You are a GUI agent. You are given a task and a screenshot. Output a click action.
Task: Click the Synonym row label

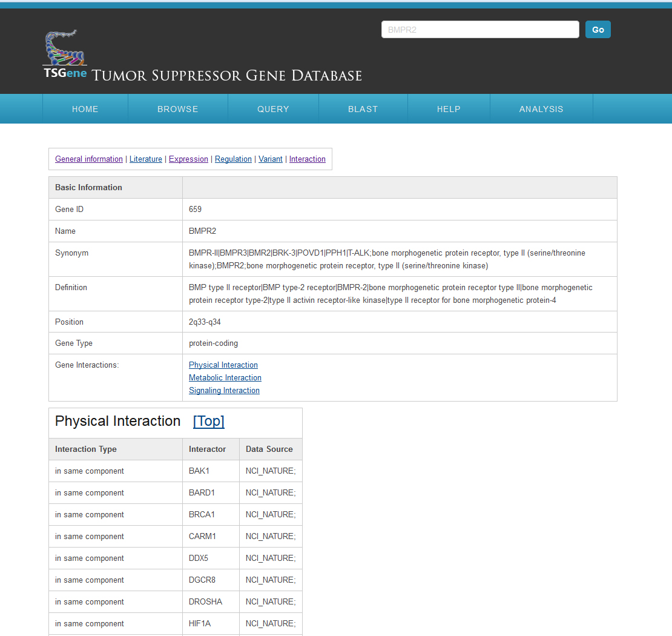pos(71,253)
